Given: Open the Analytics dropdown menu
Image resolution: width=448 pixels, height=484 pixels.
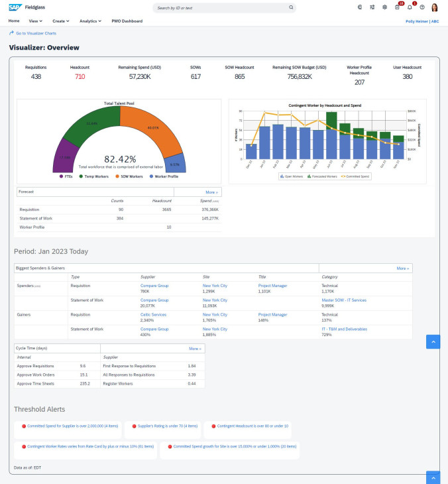Looking at the screenshot, I should pos(90,21).
